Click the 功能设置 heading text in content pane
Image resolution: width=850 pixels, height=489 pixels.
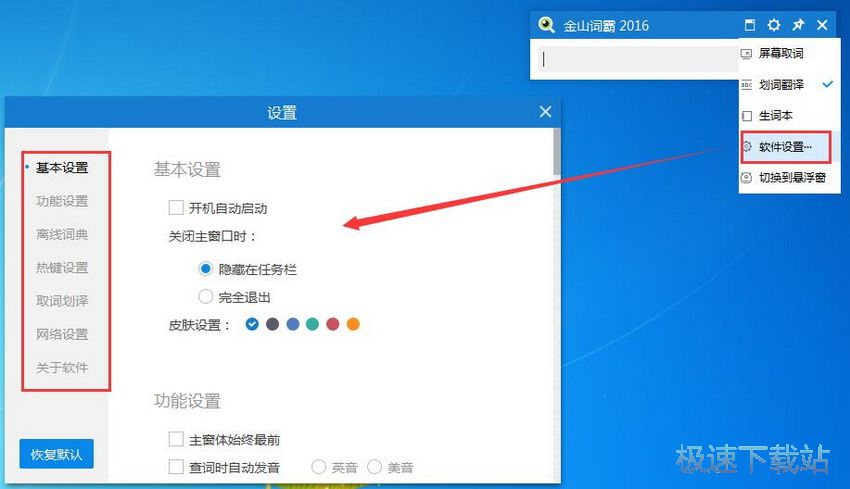pos(187,401)
